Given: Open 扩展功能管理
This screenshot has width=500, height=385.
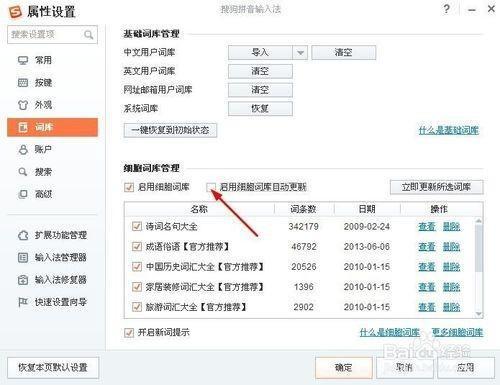Looking at the screenshot, I should tap(61, 235).
